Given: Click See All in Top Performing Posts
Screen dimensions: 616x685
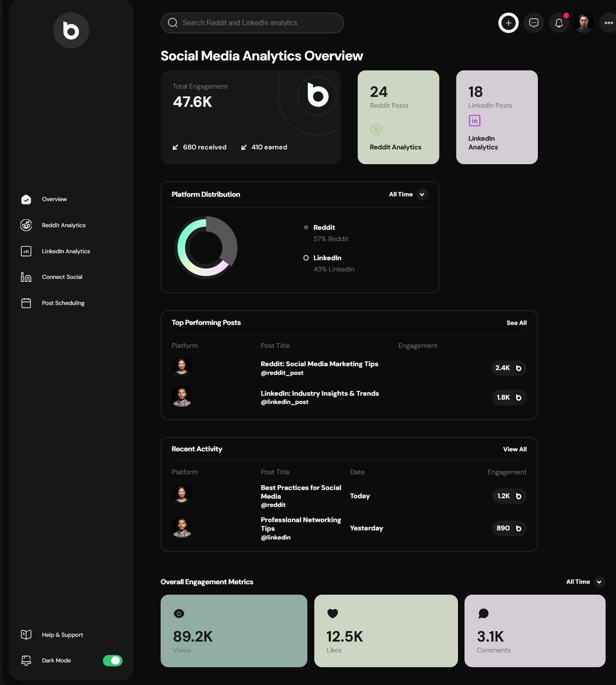Looking at the screenshot, I should pos(516,323).
